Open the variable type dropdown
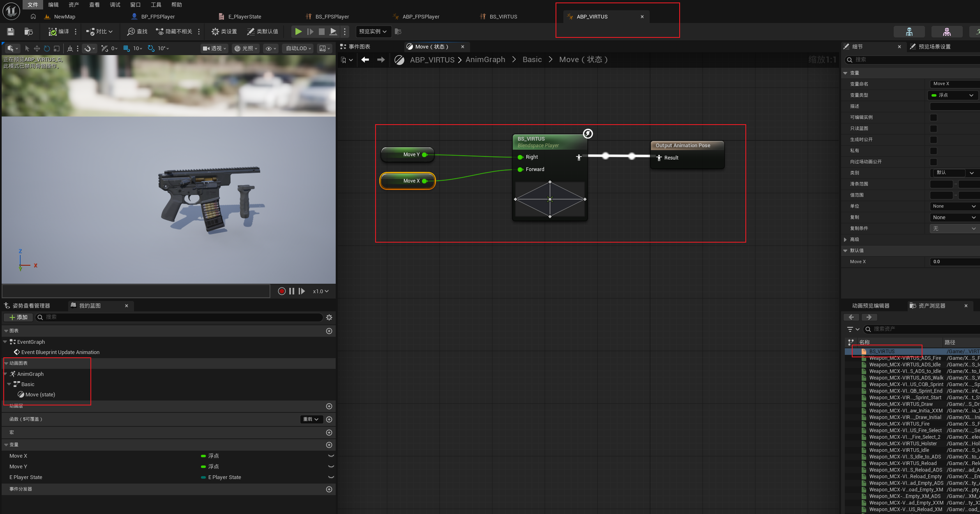 pyautogui.click(x=953, y=95)
